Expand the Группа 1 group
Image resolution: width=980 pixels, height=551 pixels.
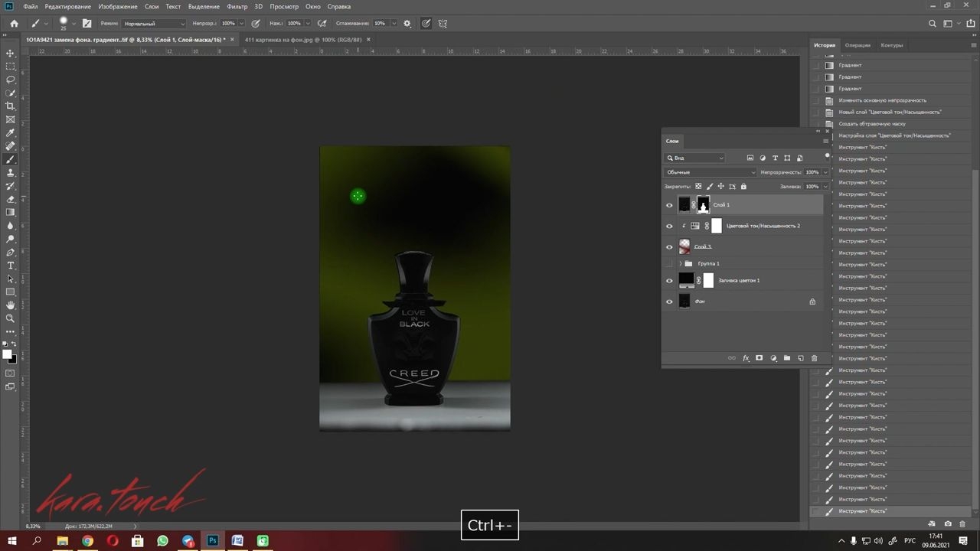(x=680, y=263)
